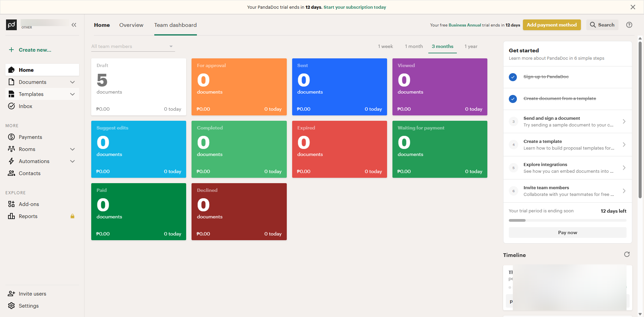Expand the Automations submenu chevron
The width and height of the screenshot is (644, 317).
click(72, 161)
